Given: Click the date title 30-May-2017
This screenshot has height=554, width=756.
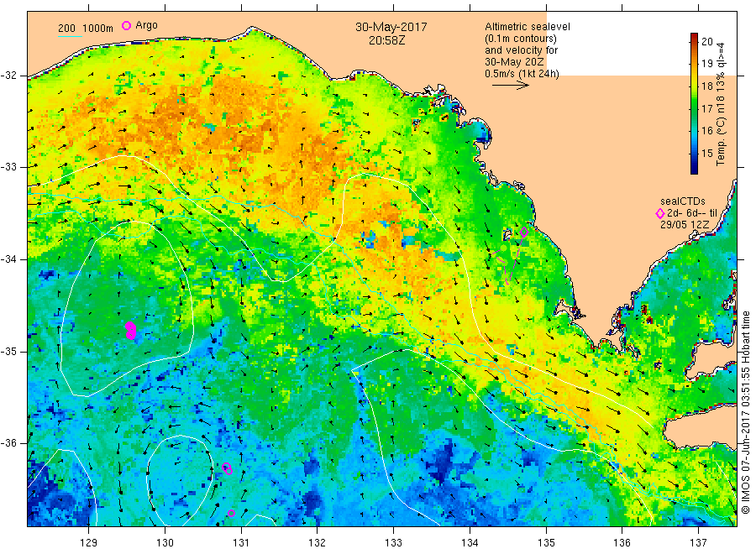Looking at the screenshot, I should 391,27.
